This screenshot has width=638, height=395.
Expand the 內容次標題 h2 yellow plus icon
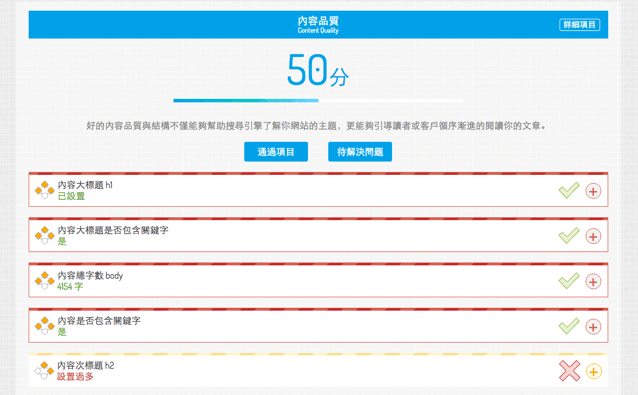pyautogui.click(x=594, y=371)
